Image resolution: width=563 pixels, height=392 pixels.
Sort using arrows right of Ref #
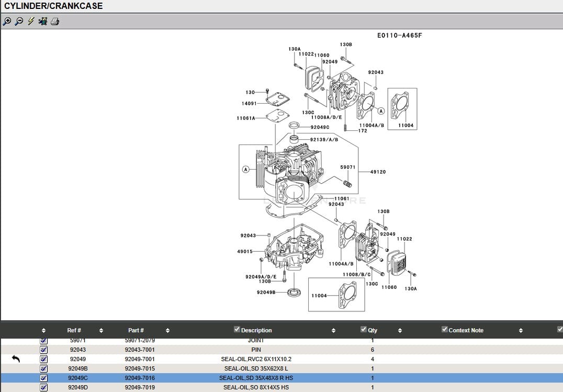[x=101, y=331]
